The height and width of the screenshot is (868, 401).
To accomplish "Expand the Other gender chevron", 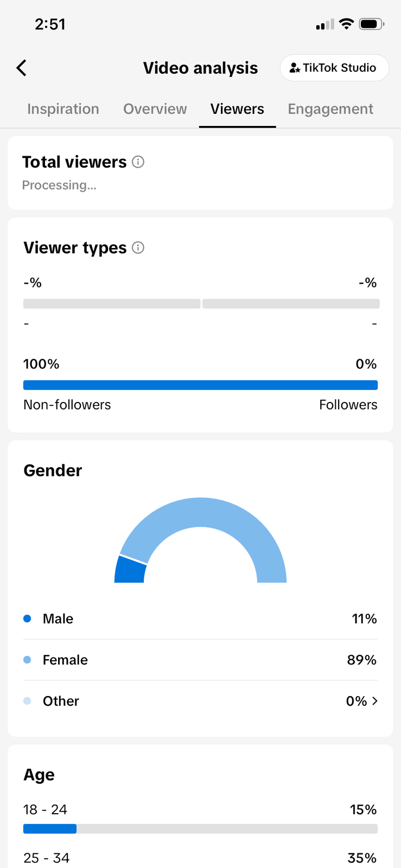I will click(374, 701).
